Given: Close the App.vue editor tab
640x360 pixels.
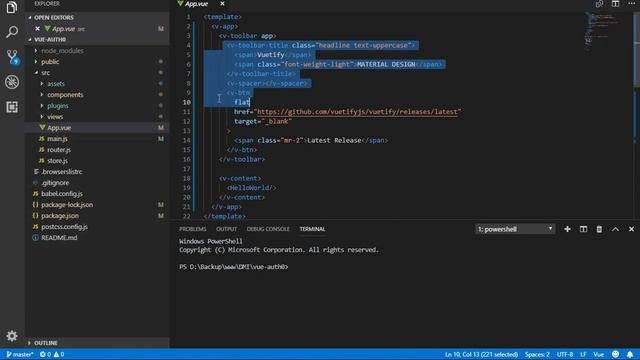Looking at the screenshot, I should point(222,4).
